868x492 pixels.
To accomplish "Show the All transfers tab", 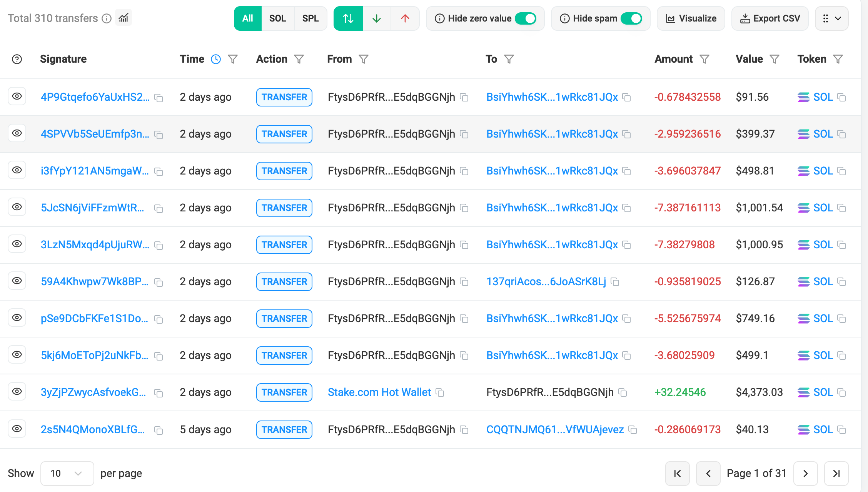I will pyautogui.click(x=247, y=18).
